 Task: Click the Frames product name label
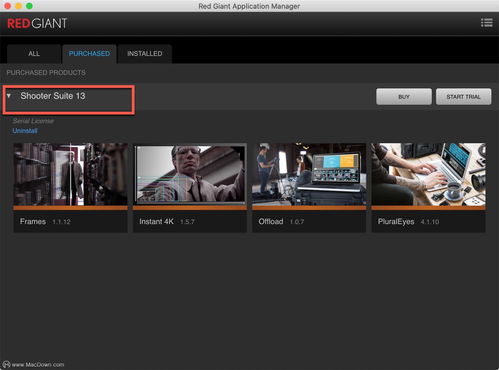pyautogui.click(x=33, y=222)
